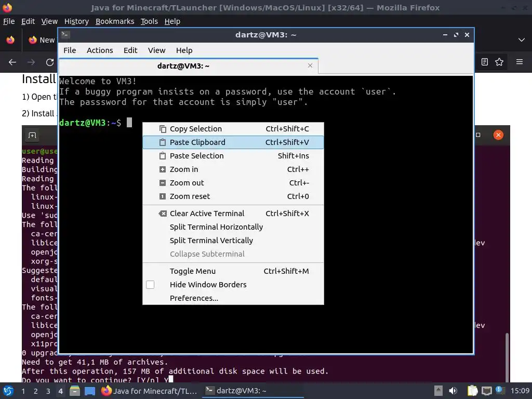Open the terminal View menu
Image resolution: width=532 pixels, height=399 pixels.
(156, 50)
